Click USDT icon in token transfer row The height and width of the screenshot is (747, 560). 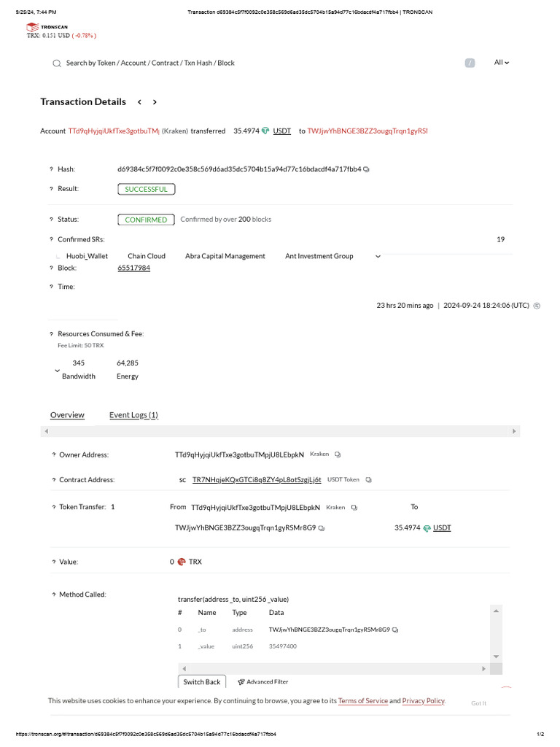point(427,528)
